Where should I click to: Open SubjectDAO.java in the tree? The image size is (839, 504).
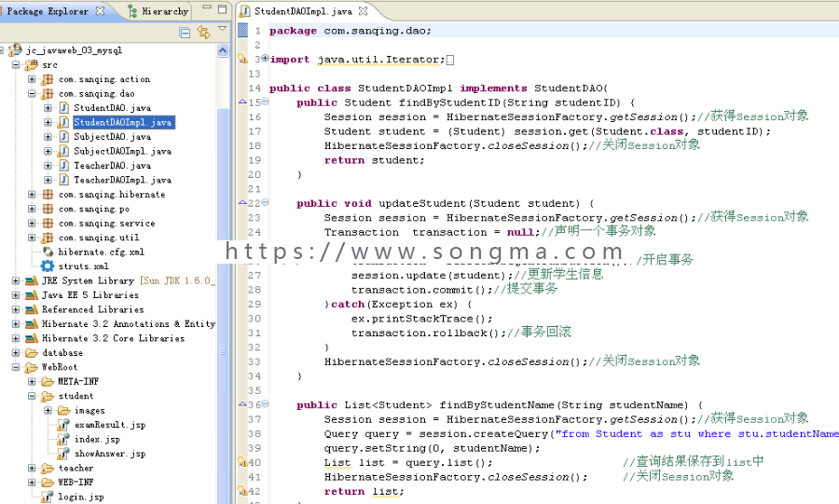[112, 137]
